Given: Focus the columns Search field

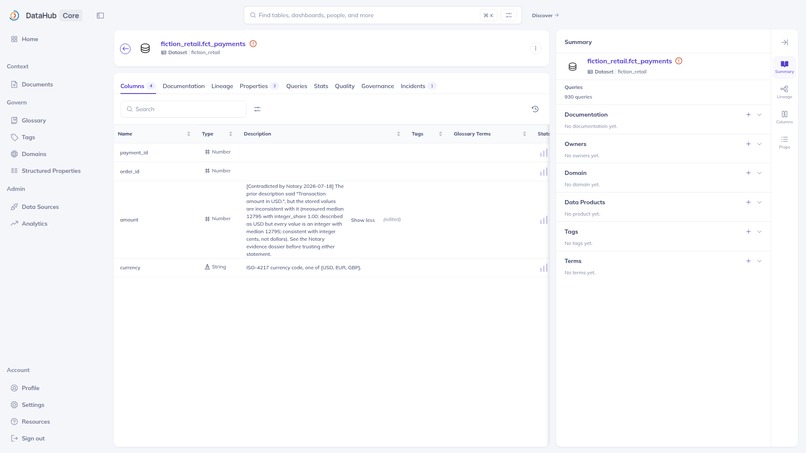Looking at the screenshot, I should point(183,109).
